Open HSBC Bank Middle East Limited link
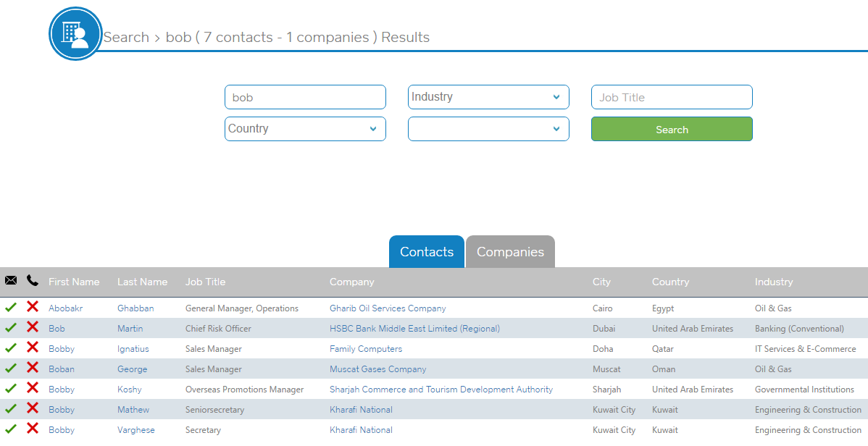The height and width of the screenshot is (446, 868). point(414,329)
